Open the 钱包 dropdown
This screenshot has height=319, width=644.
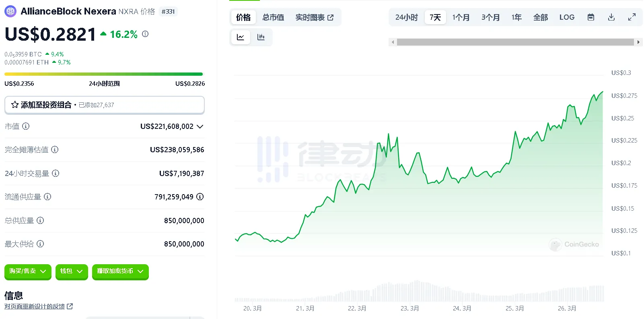(x=72, y=271)
